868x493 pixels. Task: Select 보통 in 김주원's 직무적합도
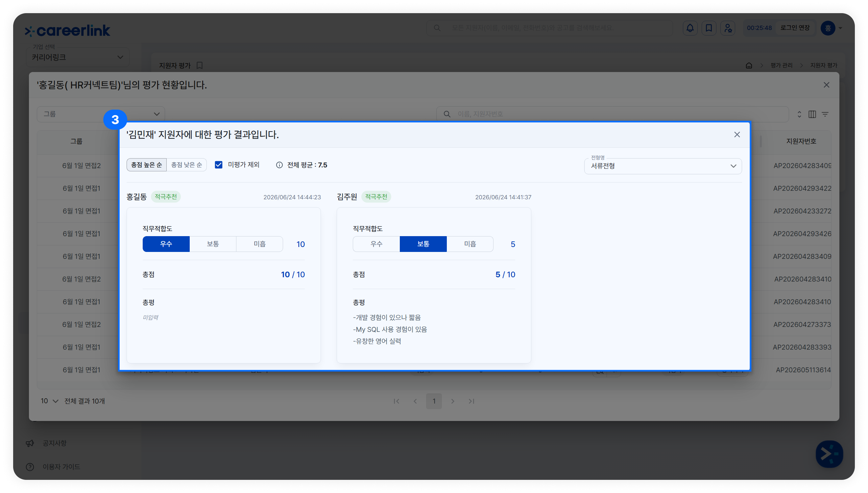tap(423, 244)
